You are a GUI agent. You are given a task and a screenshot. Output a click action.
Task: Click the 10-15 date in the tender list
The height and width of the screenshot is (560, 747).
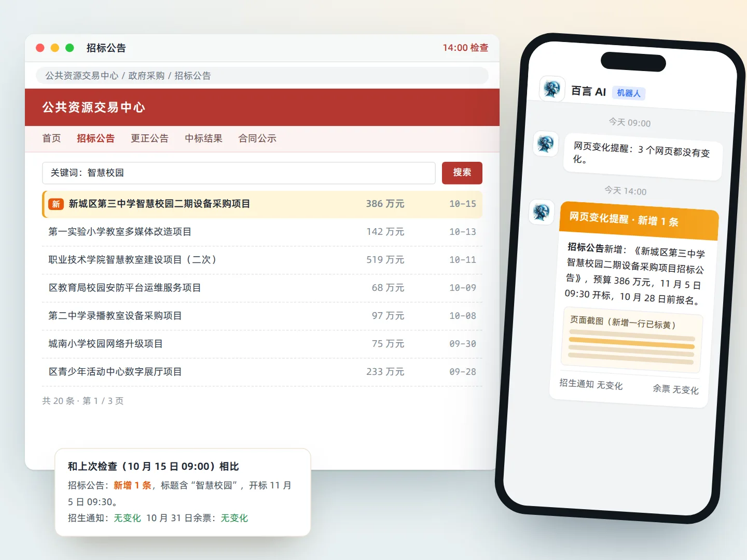[x=463, y=204]
